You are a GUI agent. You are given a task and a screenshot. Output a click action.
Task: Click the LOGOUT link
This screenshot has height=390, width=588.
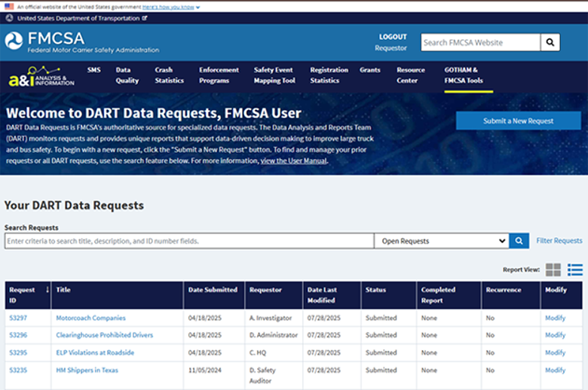[x=393, y=37]
